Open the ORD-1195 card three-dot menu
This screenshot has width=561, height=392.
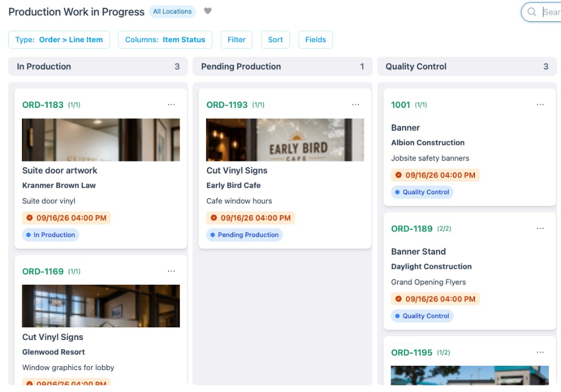[x=540, y=352]
